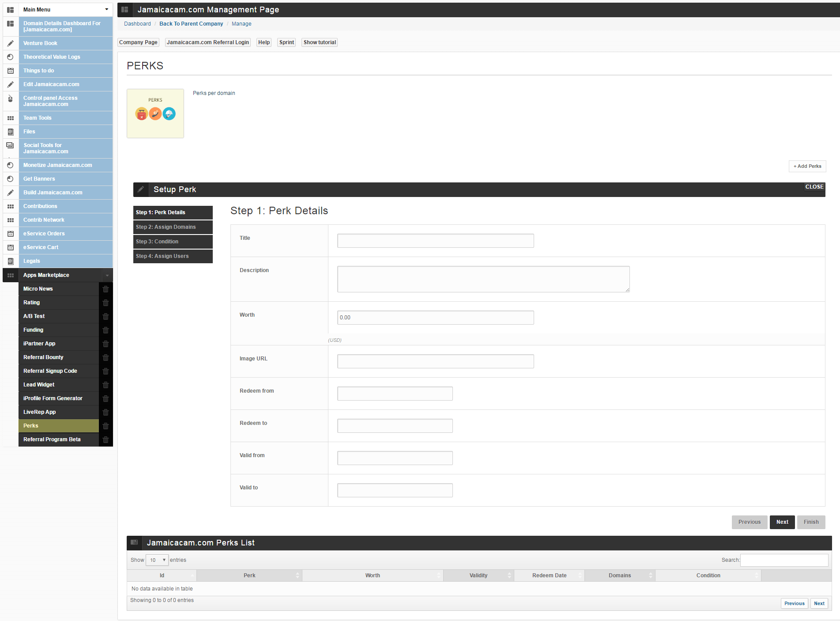Viewport: 840px width, 621px height.
Task: Click the grid icon beside Apps Marketplace
Action: 11,275
